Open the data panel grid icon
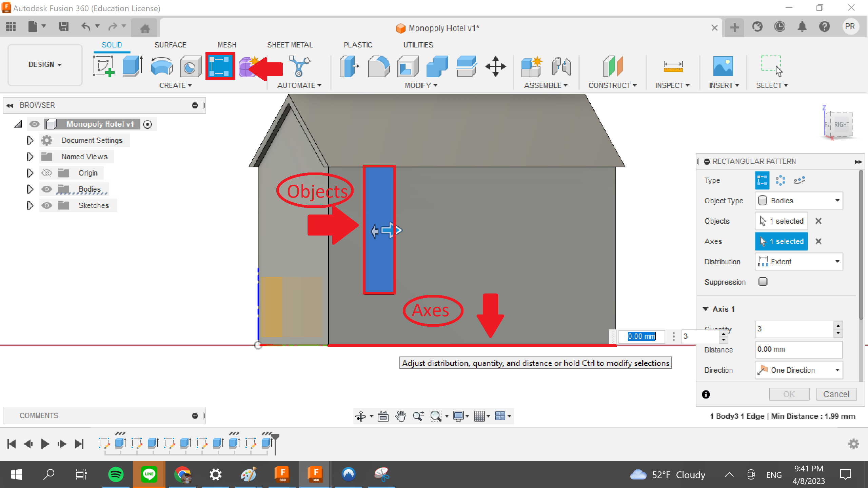Image resolution: width=868 pixels, height=488 pixels. point(11,26)
